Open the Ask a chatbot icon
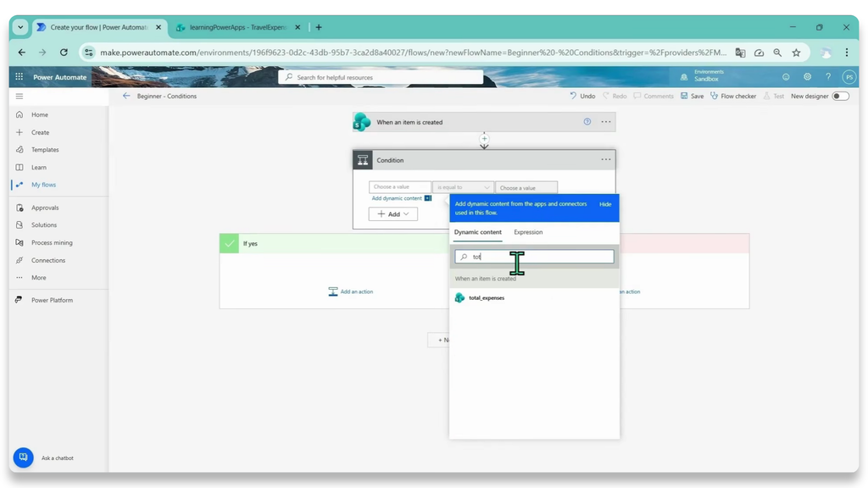Image resolution: width=868 pixels, height=488 pixels. [x=23, y=457]
